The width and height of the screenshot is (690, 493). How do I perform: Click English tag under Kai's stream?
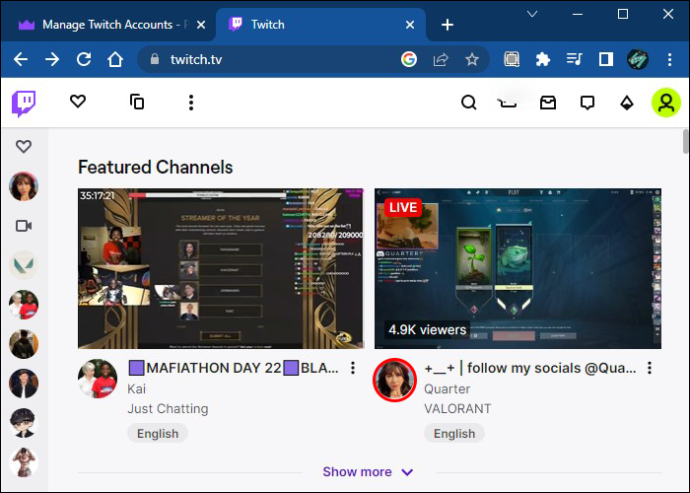[158, 434]
